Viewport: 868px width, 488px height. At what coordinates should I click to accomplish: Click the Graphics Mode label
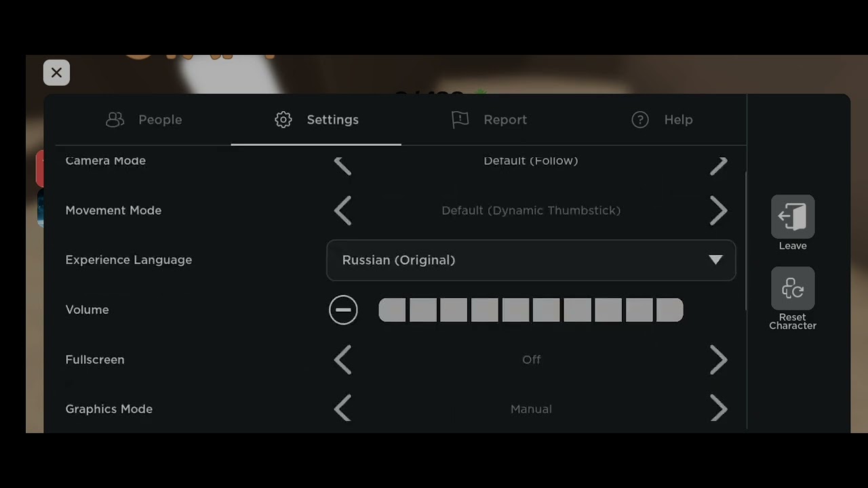[x=109, y=409]
